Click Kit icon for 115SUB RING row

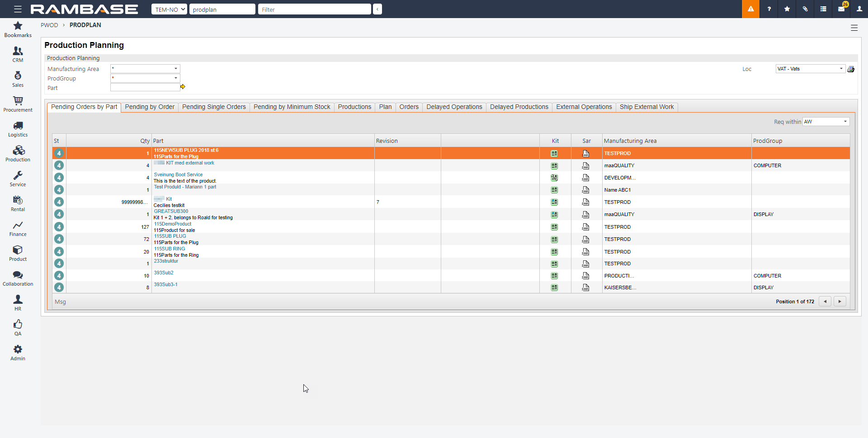point(554,252)
